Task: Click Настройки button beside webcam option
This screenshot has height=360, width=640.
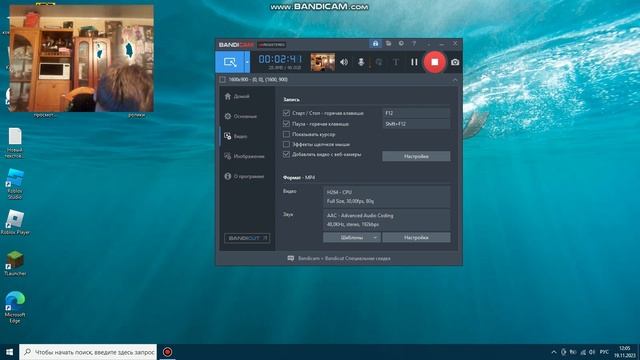Action: click(416, 156)
